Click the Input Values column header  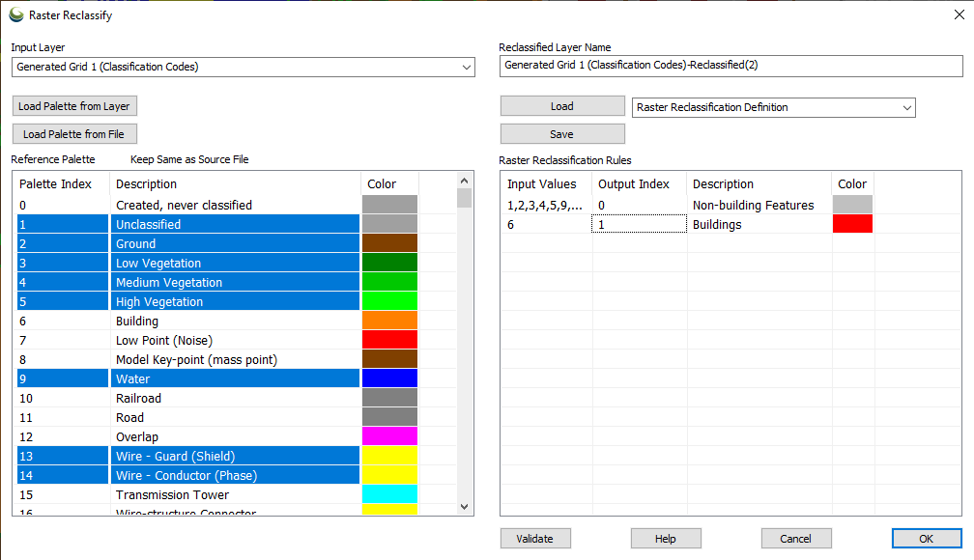click(x=547, y=183)
